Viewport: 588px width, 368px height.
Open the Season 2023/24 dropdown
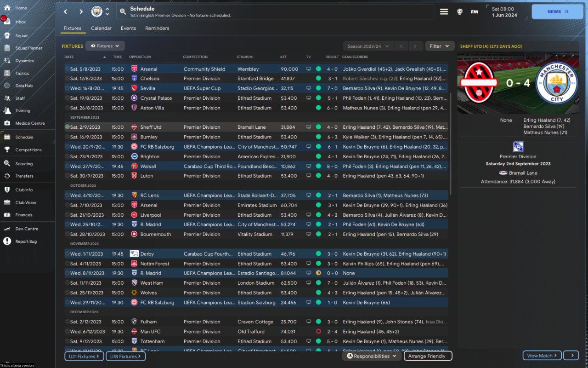pyautogui.click(x=368, y=46)
